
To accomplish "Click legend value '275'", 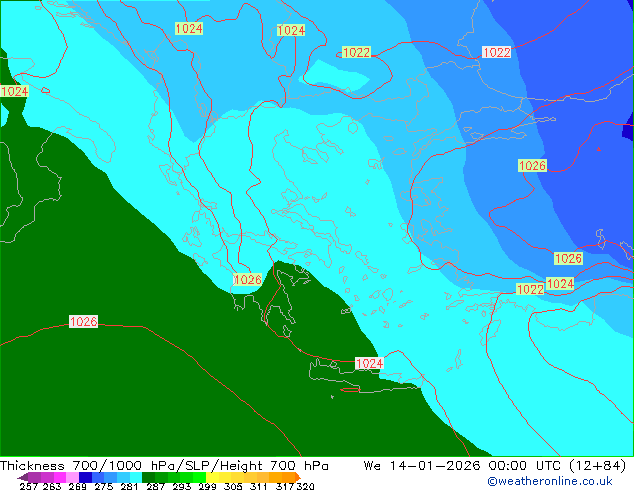I will (104, 486).
